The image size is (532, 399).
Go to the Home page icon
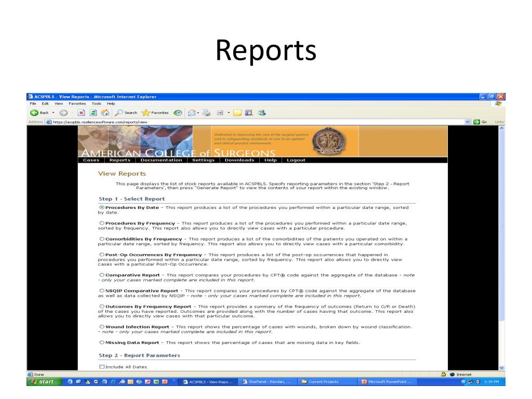click(x=105, y=113)
